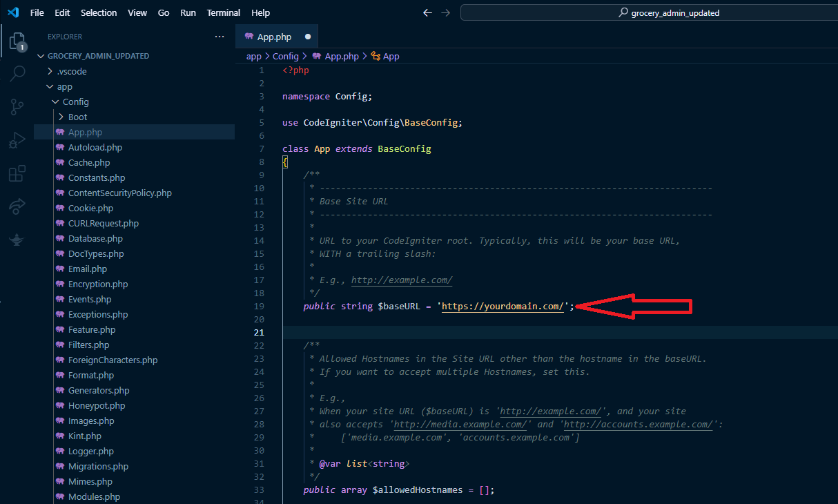Click the navigate forward arrow in title bar
The image size is (838, 504).
coord(445,13)
